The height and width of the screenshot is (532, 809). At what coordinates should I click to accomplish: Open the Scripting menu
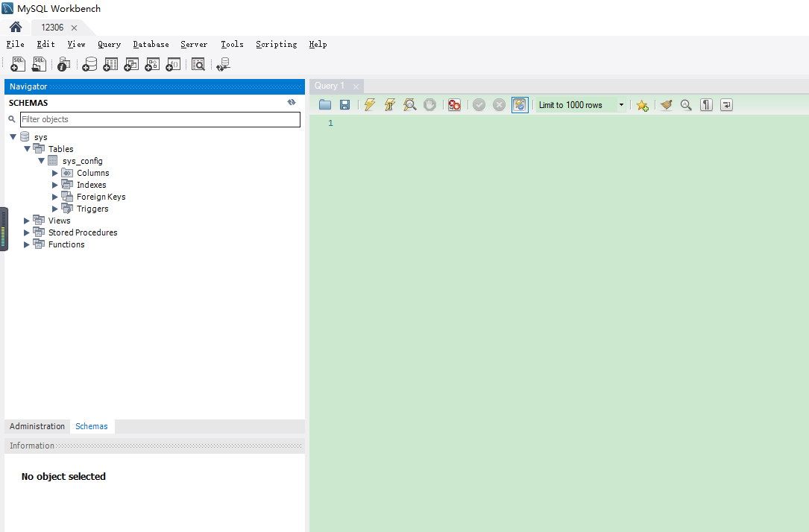(276, 45)
